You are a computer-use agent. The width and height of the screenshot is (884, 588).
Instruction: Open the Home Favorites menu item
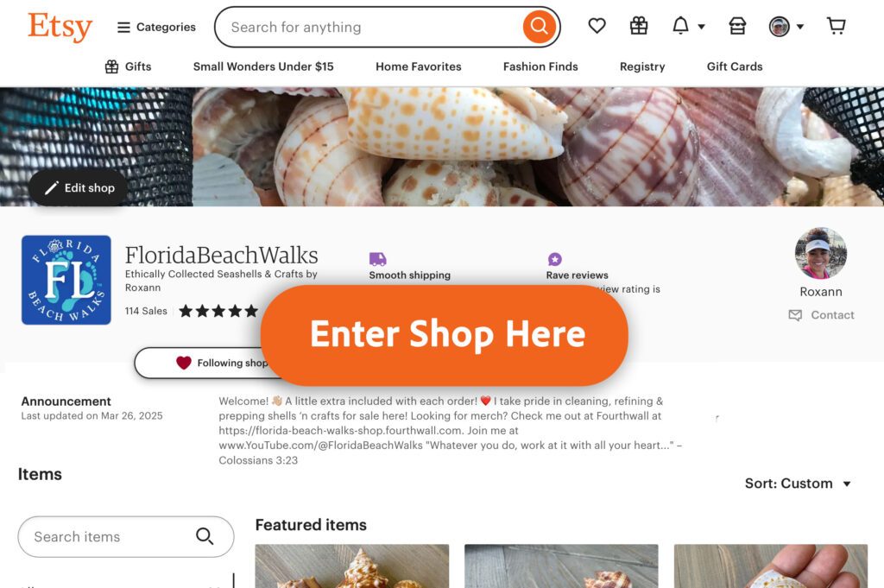(419, 66)
